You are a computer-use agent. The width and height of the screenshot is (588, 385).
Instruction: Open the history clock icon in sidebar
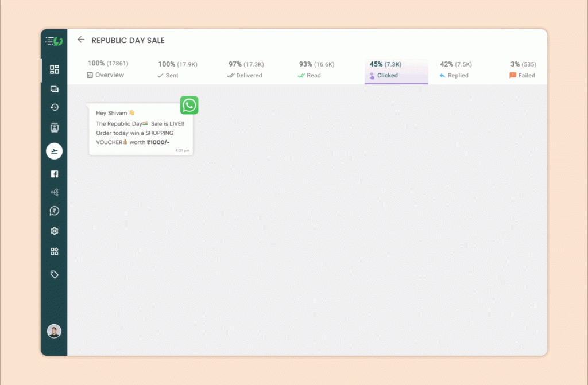coord(55,107)
